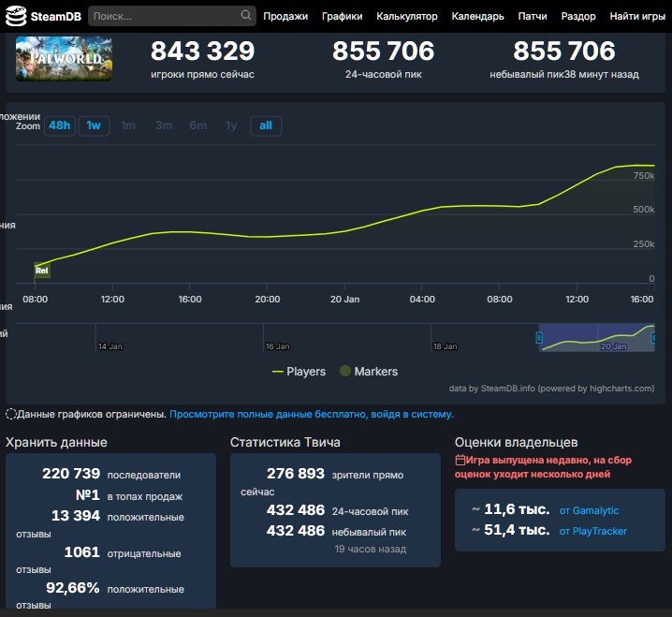Screen dimensions: 672x617
Task: Open the Найти игры menu item
Action: click(x=637, y=16)
